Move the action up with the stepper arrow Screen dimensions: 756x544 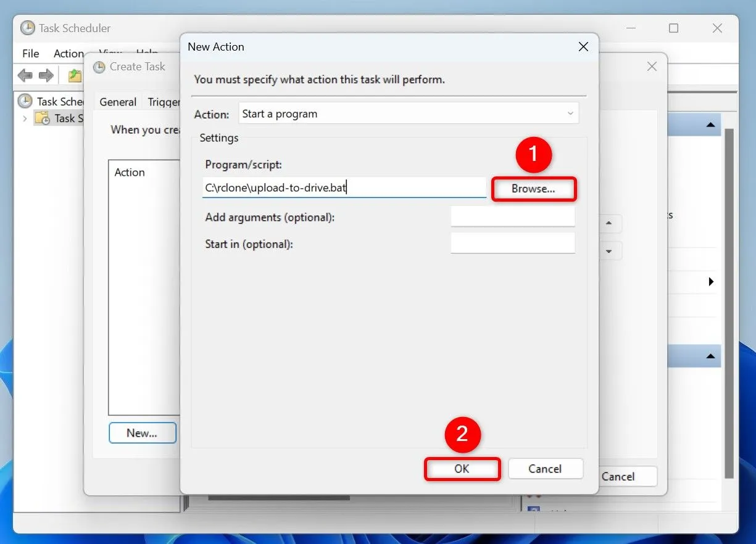(x=609, y=224)
